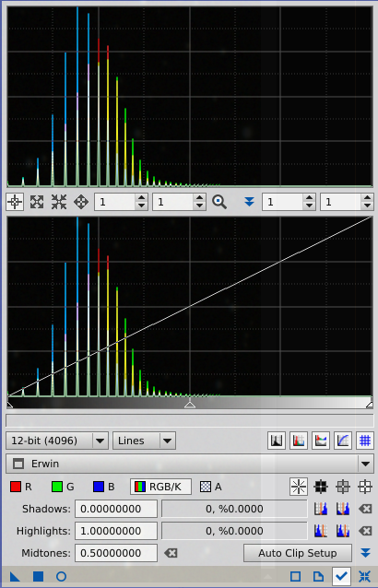Increase spinbox right of blue double-arrow icon
This screenshot has height=588, width=378.
click(x=310, y=198)
